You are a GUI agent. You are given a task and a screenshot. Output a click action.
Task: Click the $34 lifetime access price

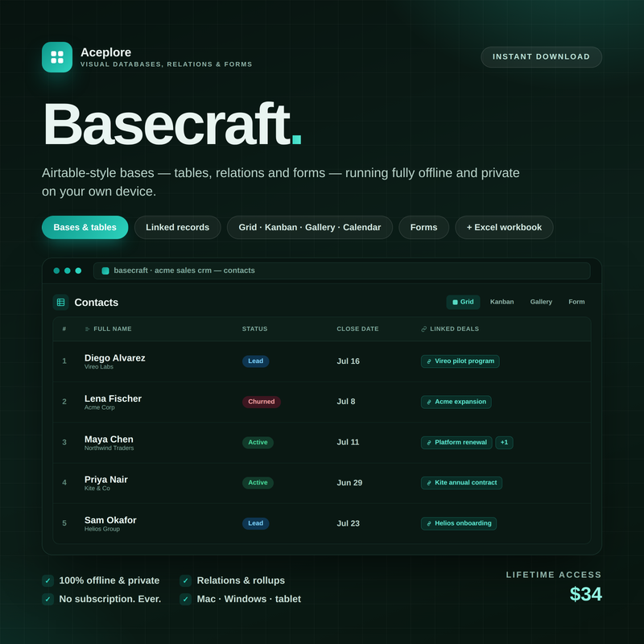(x=586, y=594)
